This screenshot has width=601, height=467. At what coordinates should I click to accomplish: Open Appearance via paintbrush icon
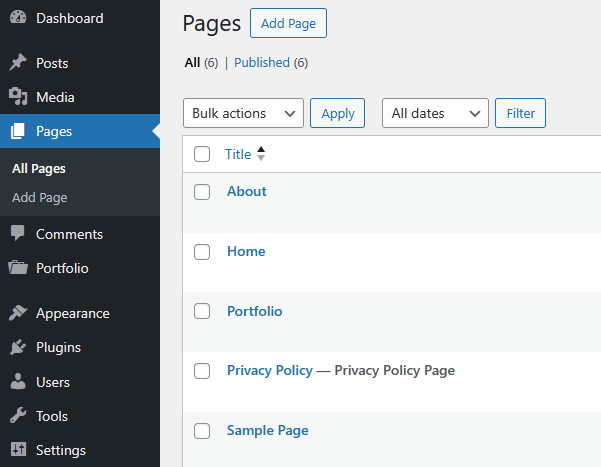tap(18, 313)
